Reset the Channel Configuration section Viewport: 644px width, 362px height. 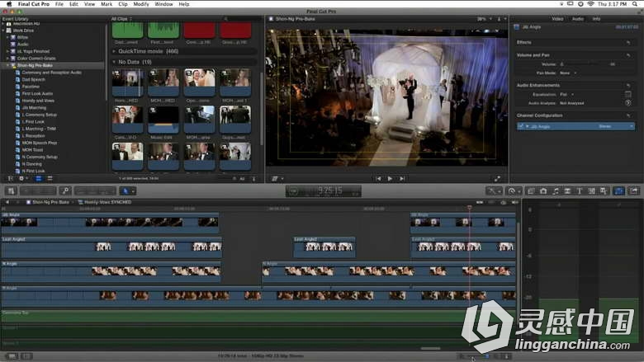click(628, 115)
